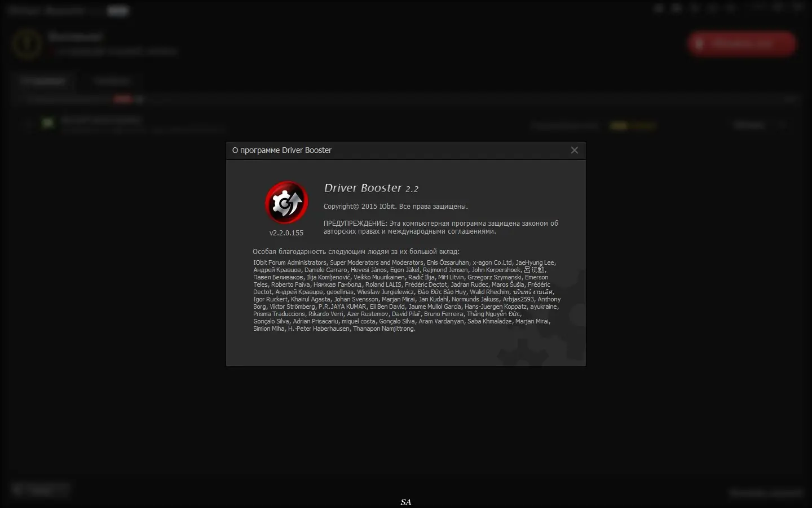Click the name Enis Özsaruhan in credits
Image resolution: width=812 pixels, height=508 pixels.
(448, 262)
